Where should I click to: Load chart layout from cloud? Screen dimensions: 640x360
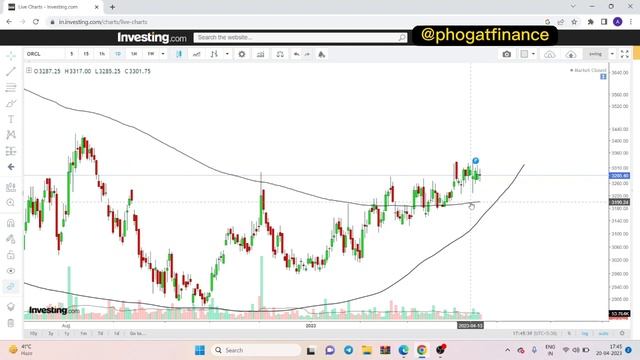[550, 54]
